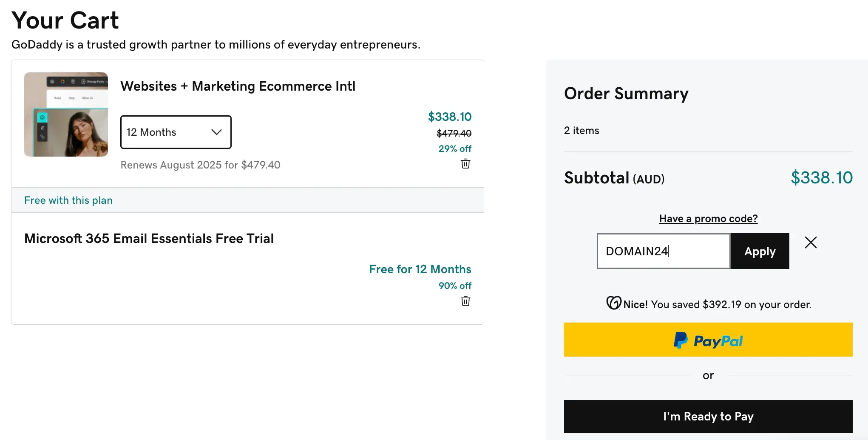Click the Free with this plan banner
This screenshot has width=868, height=440.
pyautogui.click(x=68, y=200)
